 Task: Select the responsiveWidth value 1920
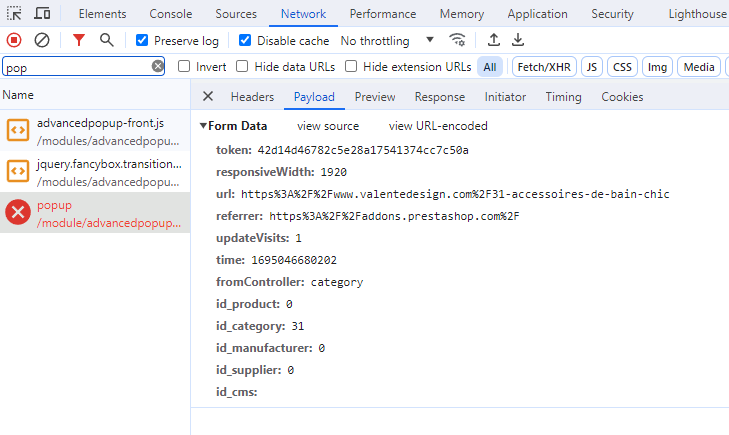click(333, 172)
